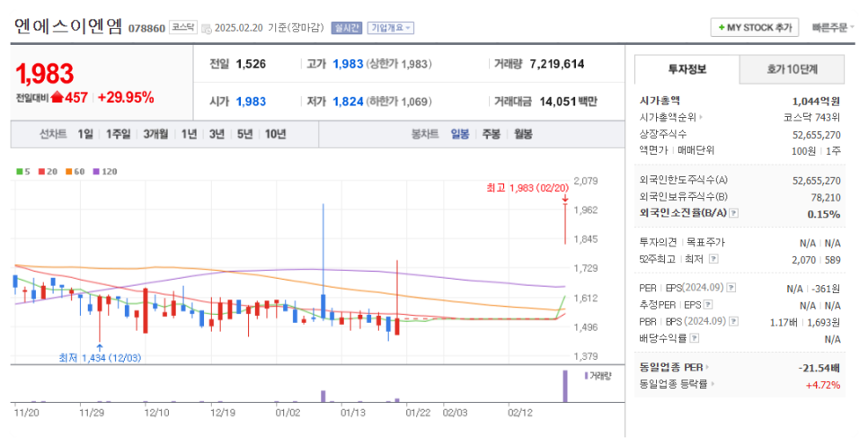Select the 3개월 line chart range
868x447 pixels.
pos(155,134)
